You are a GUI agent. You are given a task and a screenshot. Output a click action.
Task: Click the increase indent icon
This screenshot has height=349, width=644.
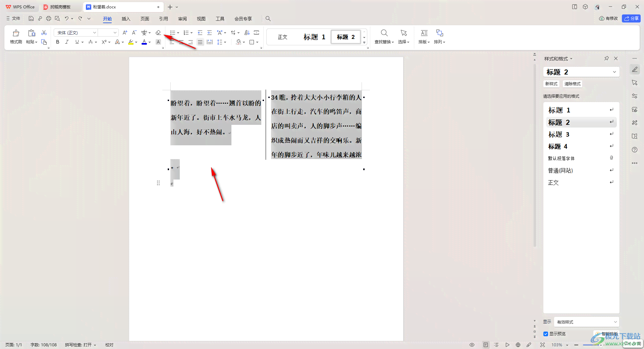(x=209, y=33)
